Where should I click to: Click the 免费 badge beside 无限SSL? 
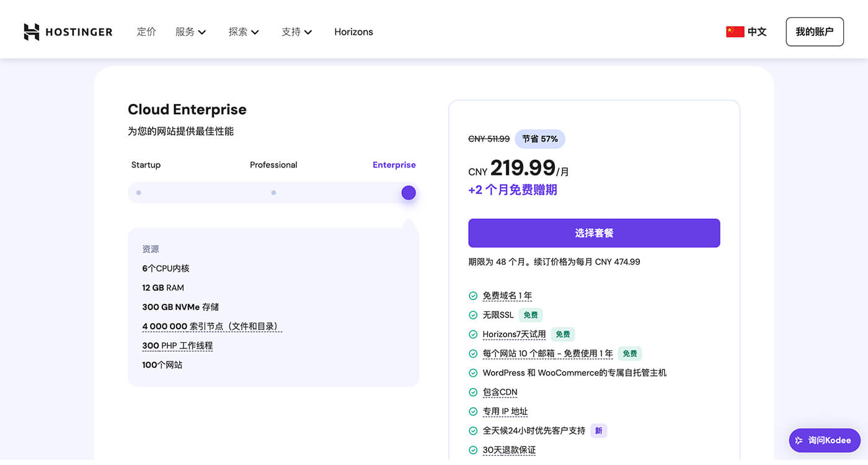pyautogui.click(x=531, y=315)
